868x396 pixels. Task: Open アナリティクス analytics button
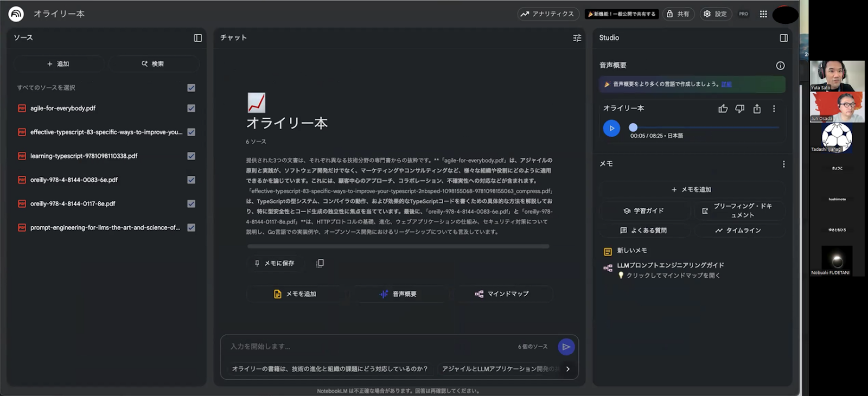(547, 14)
